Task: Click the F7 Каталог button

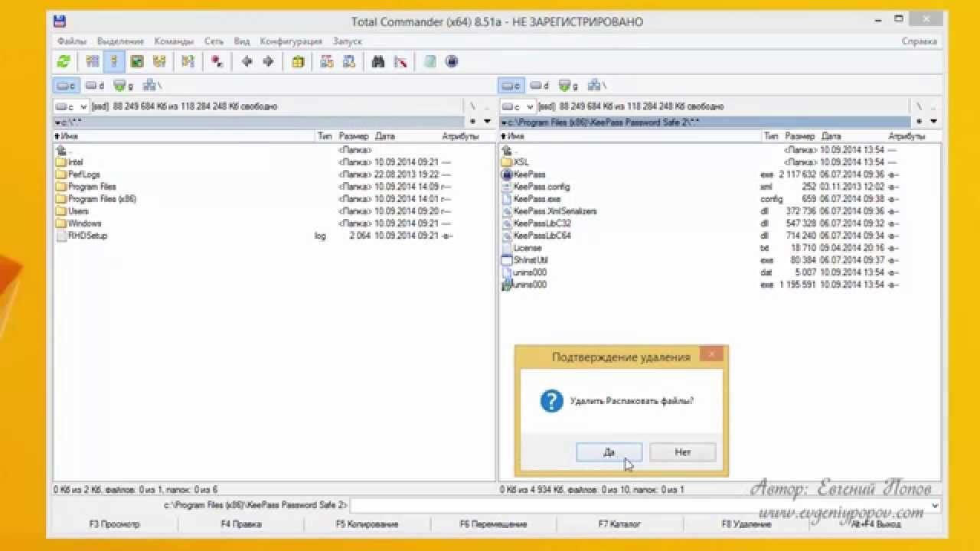Action: 620,524
